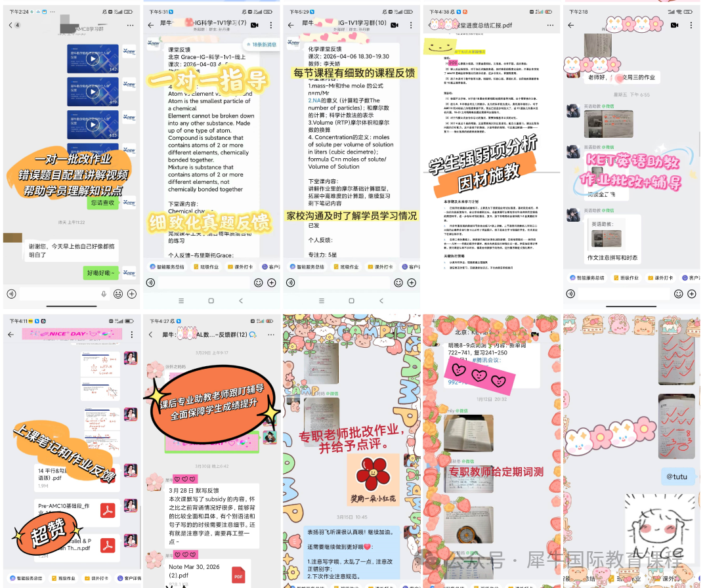
Task: Open three-dot menu of 总结汇报.pdf viewer
Action: [550, 26]
